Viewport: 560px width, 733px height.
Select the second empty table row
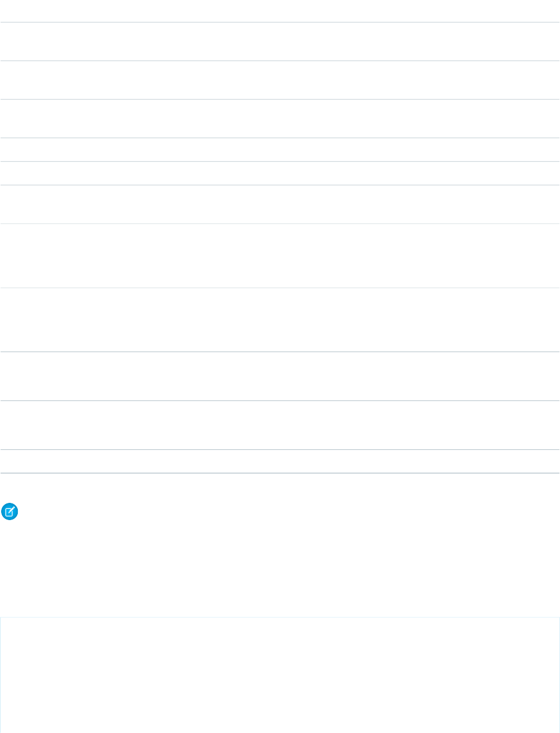pyautogui.click(x=279, y=80)
